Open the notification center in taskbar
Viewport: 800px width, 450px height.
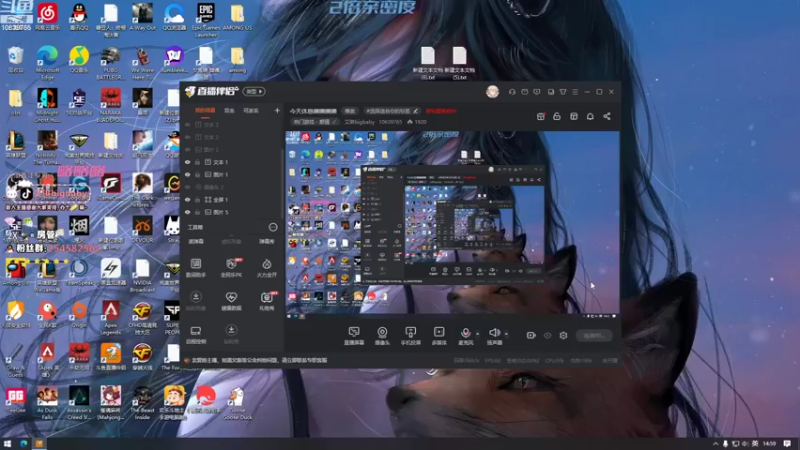[787, 443]
